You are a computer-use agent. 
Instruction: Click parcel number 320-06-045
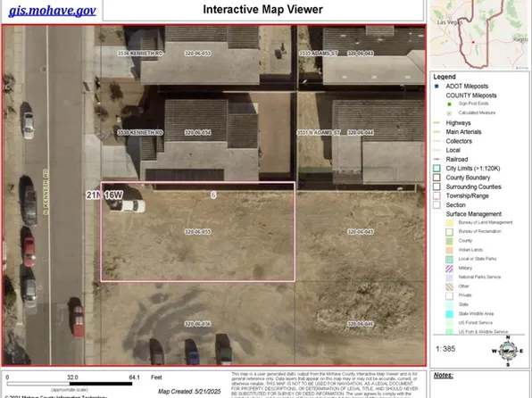tap(361, 232)
